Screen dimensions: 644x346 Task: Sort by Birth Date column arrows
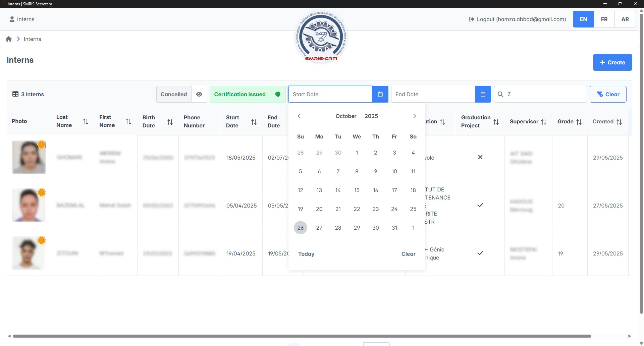170,122
